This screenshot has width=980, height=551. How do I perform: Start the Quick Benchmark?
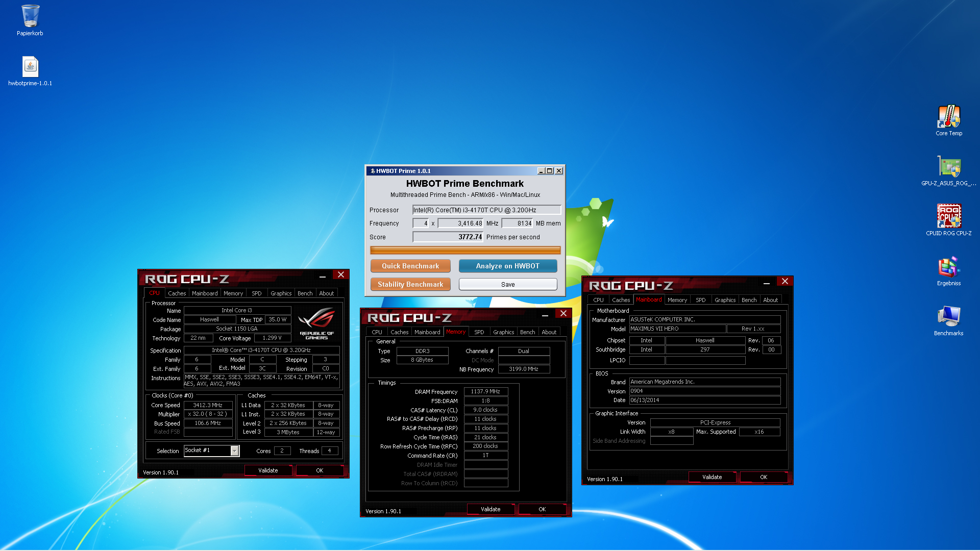pyautogui.click(x=410, y=266)
